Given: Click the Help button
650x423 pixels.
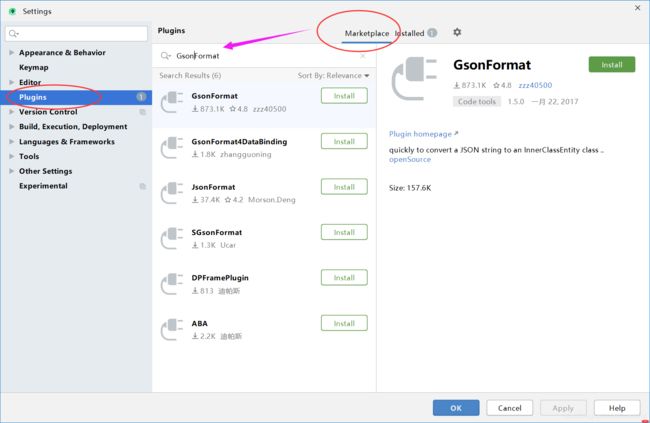Looking at the screenshot, I should (x=617, y=408).
